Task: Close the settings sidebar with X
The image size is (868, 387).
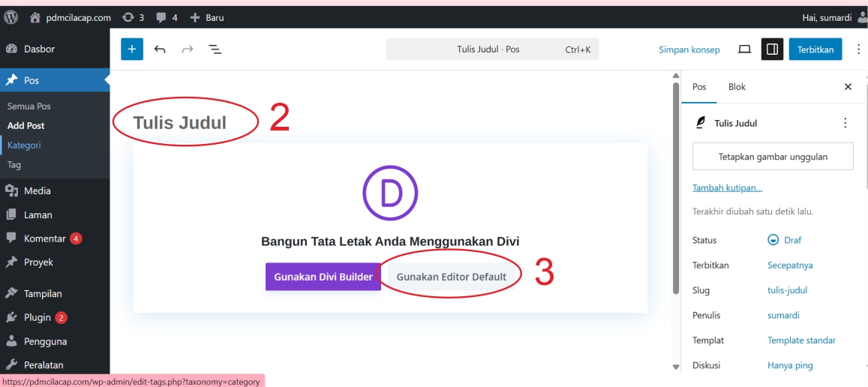Action: (x=848, y=87)
